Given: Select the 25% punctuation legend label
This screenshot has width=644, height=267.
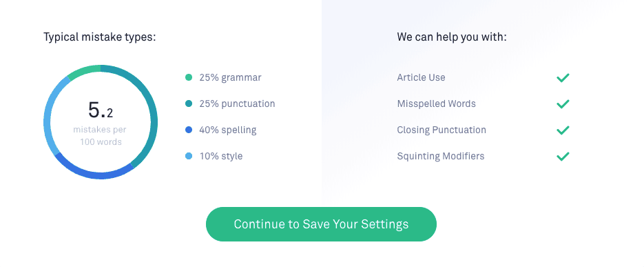Looking at the screenshot, I should click(237, 103).
